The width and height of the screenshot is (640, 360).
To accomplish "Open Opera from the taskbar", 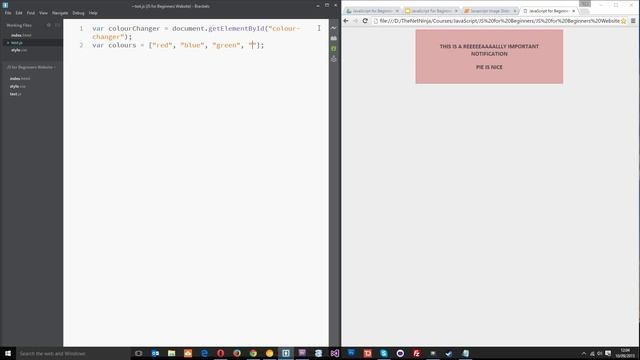I will (x=220, y=353).
